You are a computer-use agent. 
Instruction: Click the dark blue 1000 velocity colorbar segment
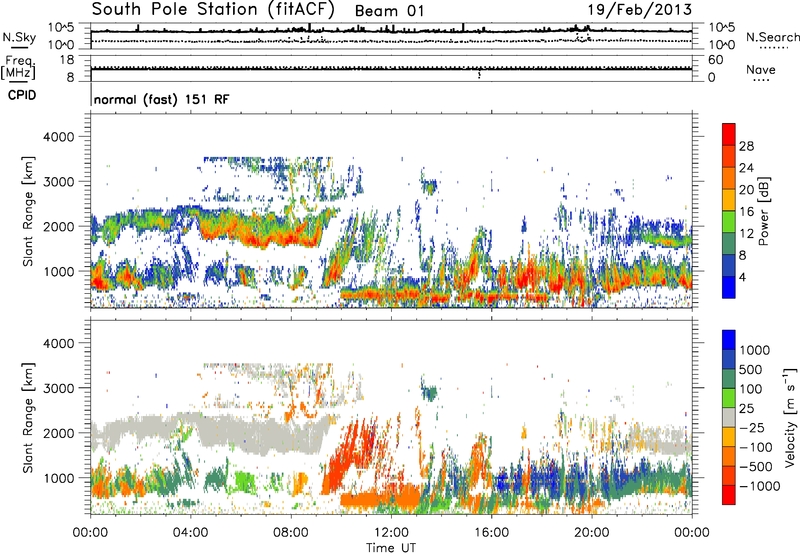coord(729,340)
